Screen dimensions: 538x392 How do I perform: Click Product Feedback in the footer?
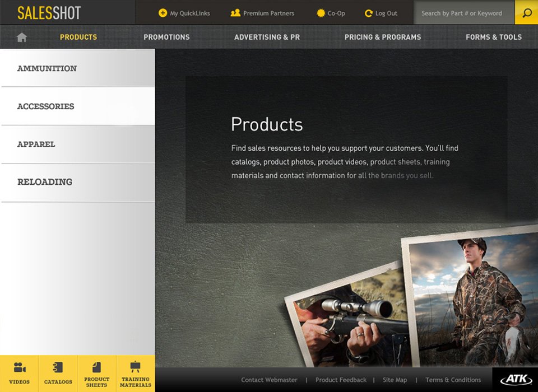(x=341, y=380)
